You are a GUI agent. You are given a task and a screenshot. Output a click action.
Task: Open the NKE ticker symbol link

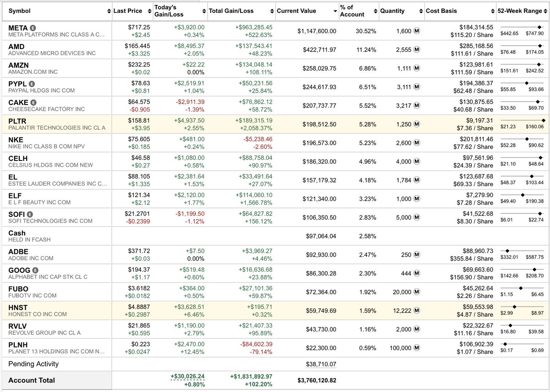point(16,140)
